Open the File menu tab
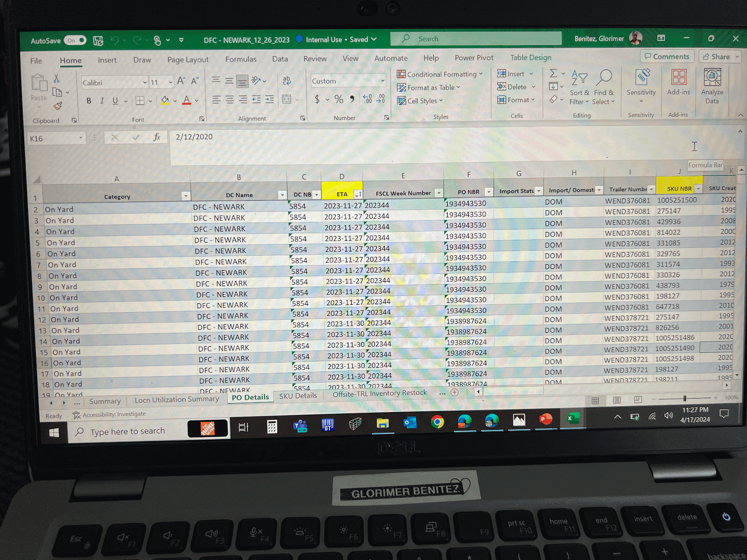The height and width of the screenshot is (560, 747). tap(36, 61)
